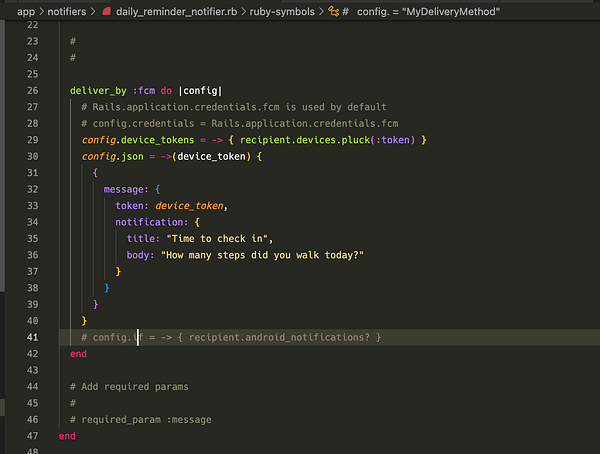
Task: Click string "How many steps did you walk today?"
Action: click(x=262, y=255)
